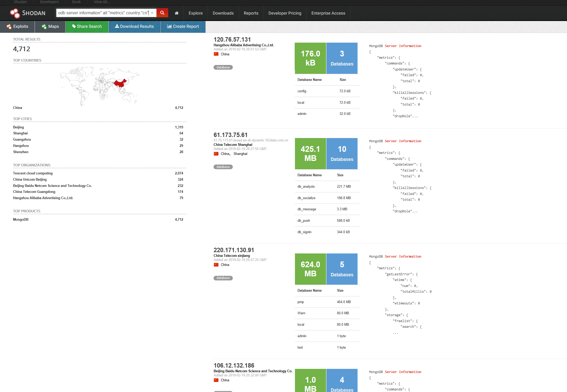Open the Downloads menu

point(223,13)
